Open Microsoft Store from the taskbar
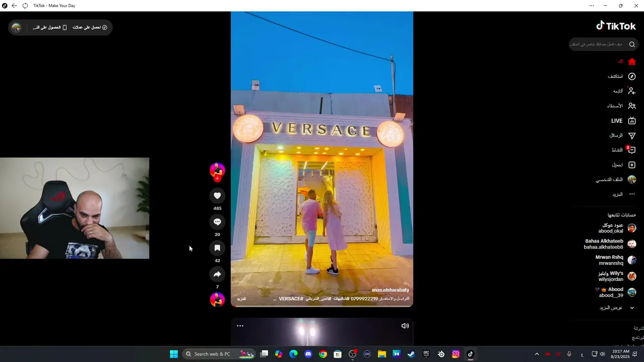This screenshot has height=362, width=644. [338, 354]
